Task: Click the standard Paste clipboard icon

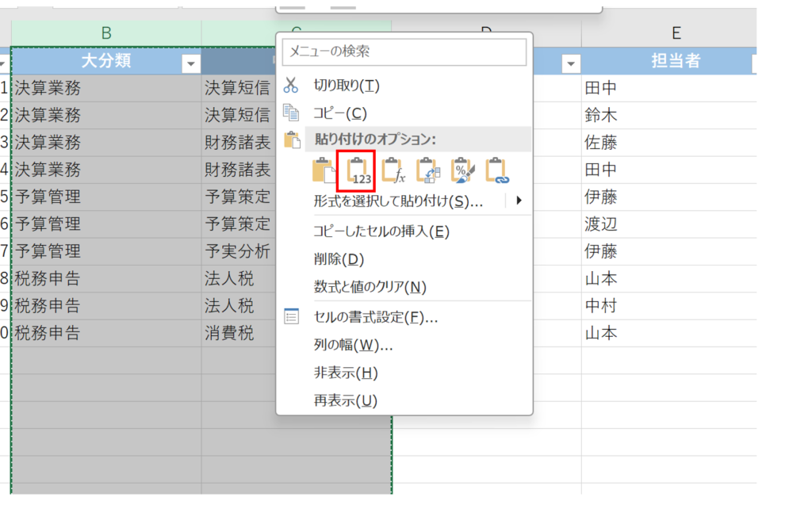Action: point(324,170)
